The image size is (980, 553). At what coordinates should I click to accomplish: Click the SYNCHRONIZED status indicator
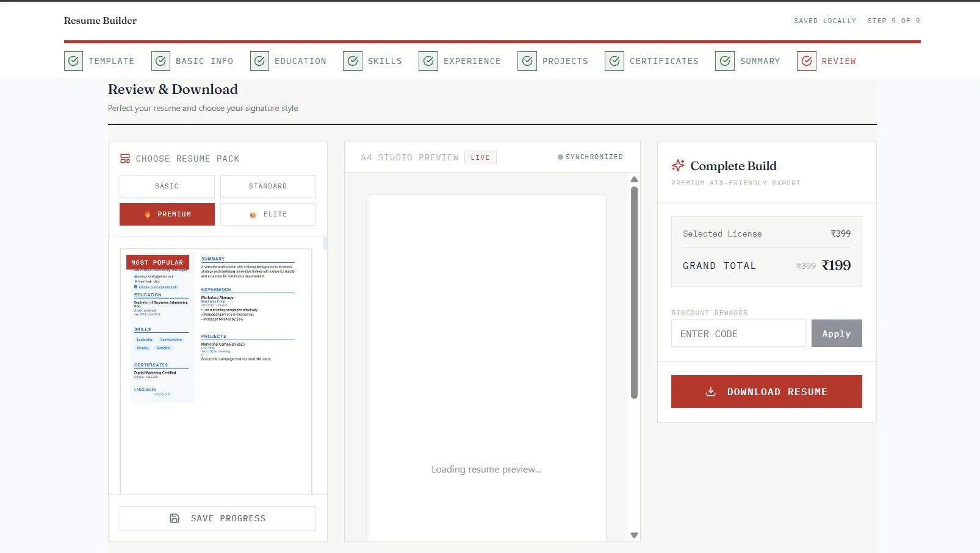(590, 157)
